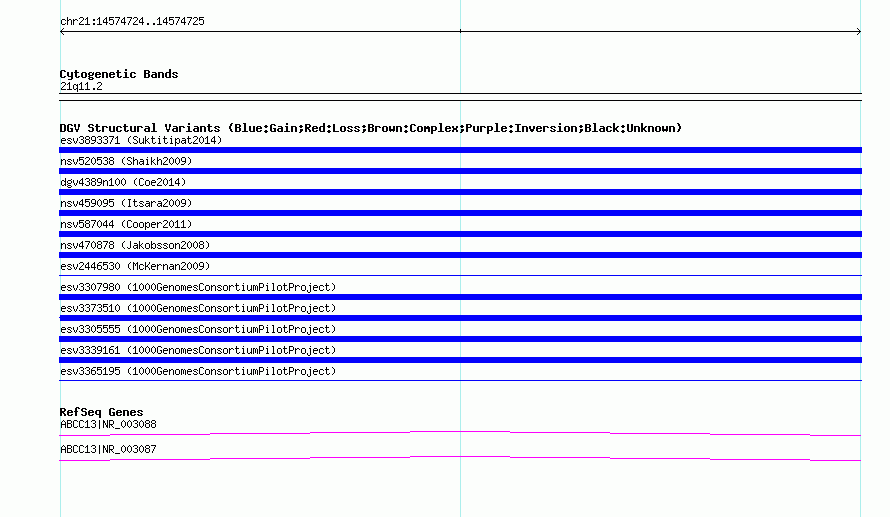890x517 pixels.
Task: Click the blue bar under nsv459095
Action: point(460,213)
